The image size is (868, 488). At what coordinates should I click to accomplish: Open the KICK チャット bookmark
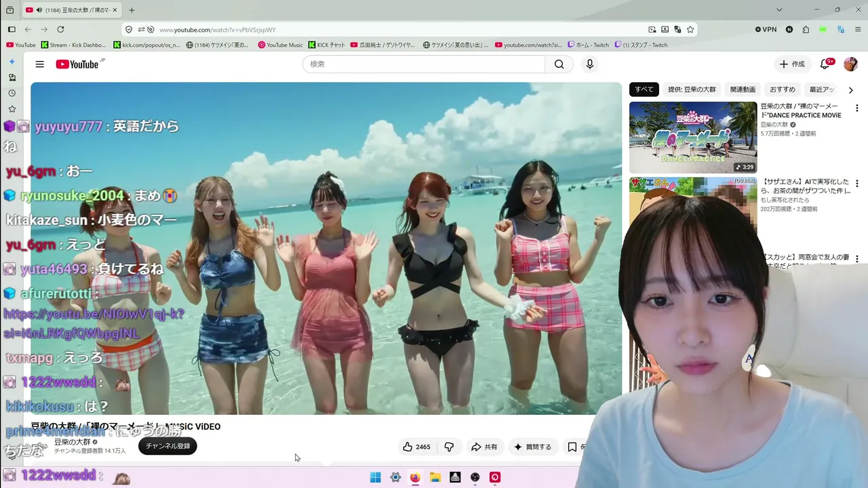coord(326,45)
